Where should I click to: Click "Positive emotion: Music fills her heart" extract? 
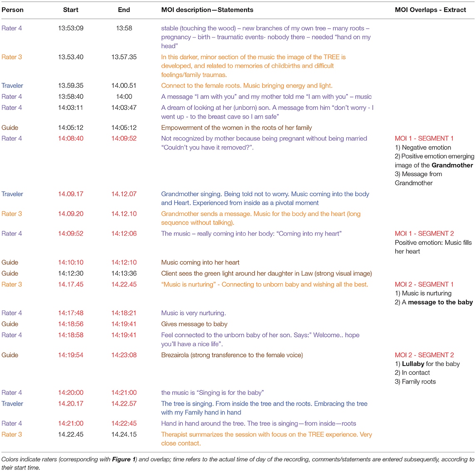coord(434,247)
